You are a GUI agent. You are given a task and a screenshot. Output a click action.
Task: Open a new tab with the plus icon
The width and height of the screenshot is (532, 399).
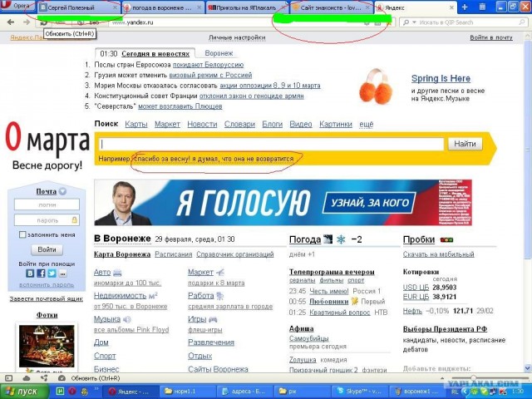click(465, 7)
